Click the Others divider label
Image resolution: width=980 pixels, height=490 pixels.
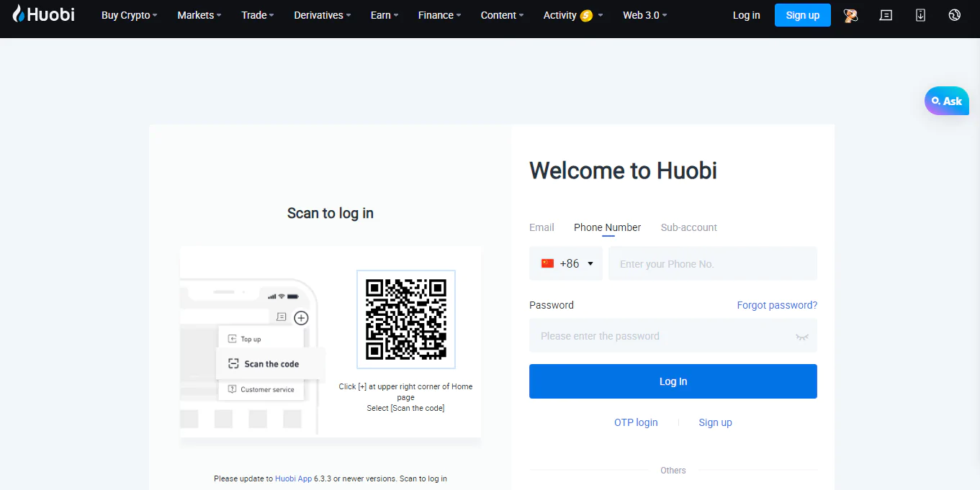pos(673,471)
